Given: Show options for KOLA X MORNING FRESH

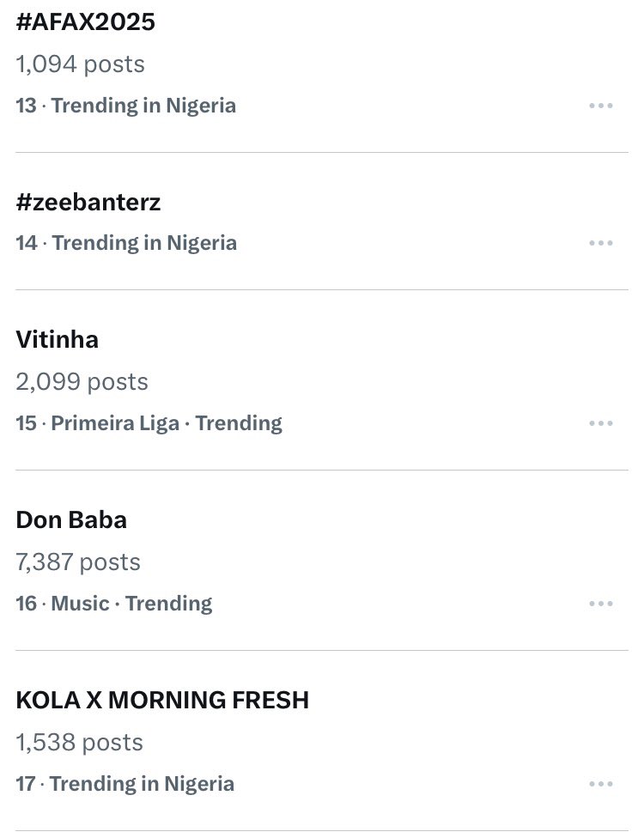Looking at the screenshot, I should [x=600, y=784].
